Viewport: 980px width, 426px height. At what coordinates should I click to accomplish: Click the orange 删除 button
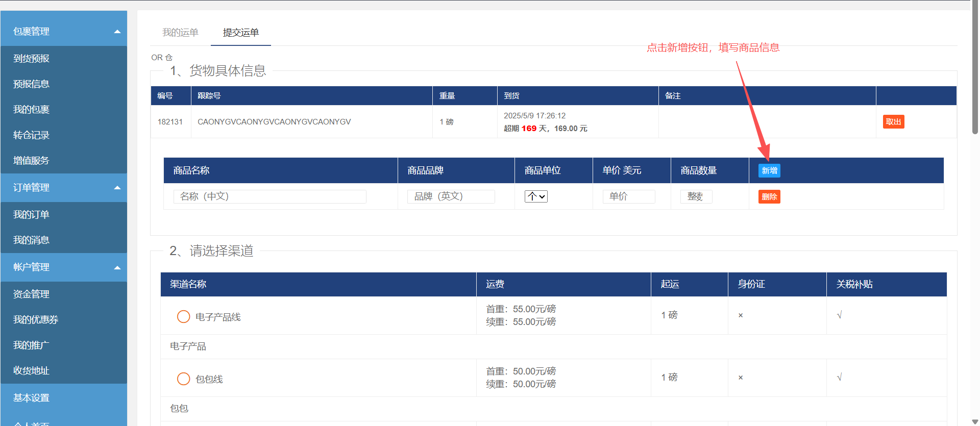tap(769, 197)
